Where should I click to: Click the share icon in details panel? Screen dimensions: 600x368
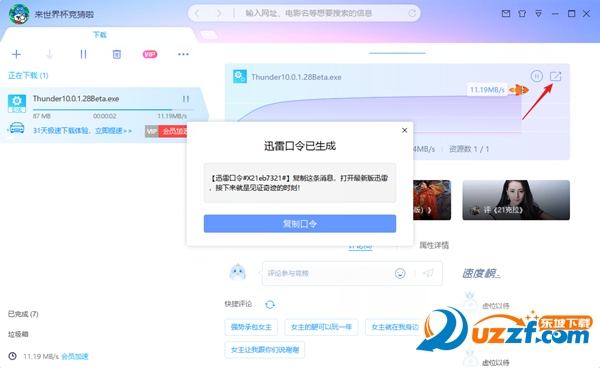pyautogui.click(x=556, y=76)
